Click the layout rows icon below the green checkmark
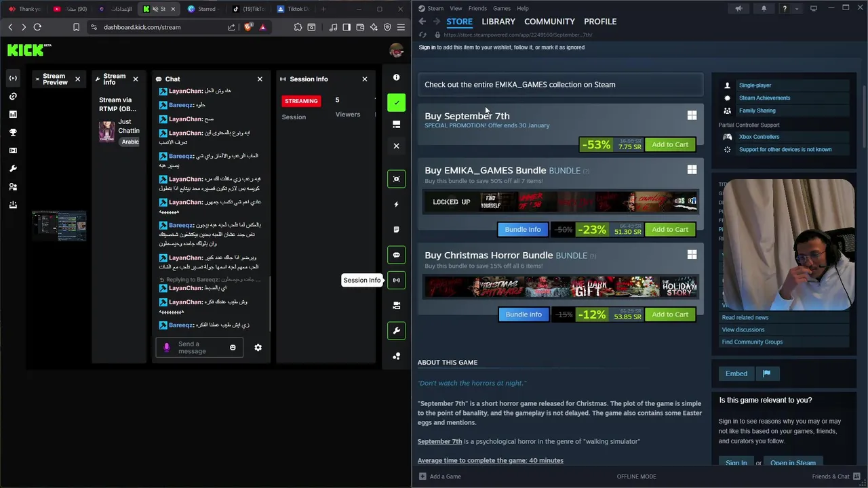Viewport: 868px width, 488px height. pos(397,125)
